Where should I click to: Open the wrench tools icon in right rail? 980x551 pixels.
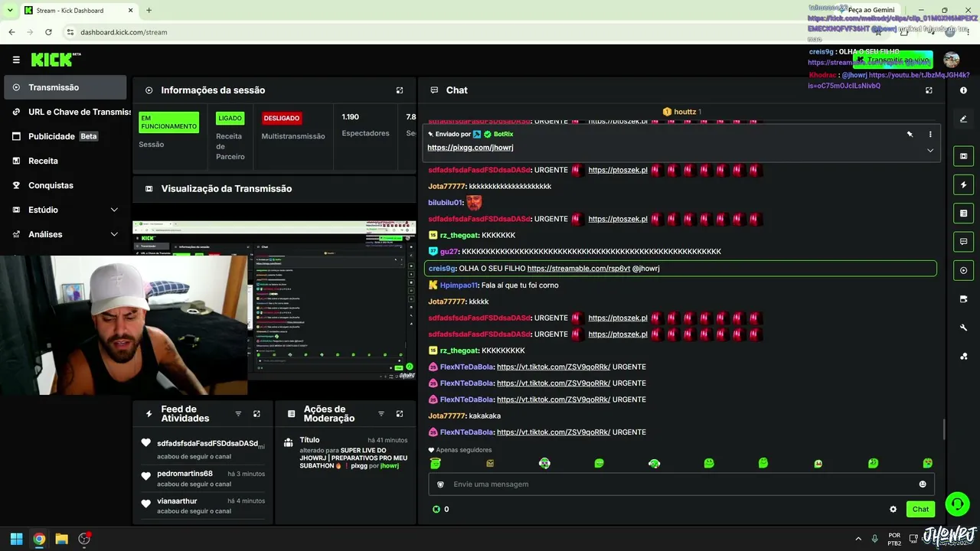point(963,328)
